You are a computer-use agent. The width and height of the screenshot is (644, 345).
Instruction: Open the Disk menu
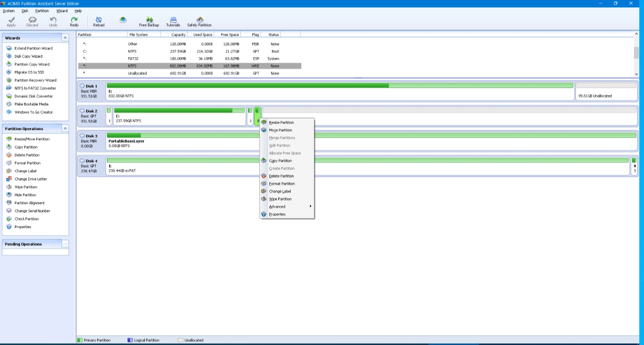[25, 11]
